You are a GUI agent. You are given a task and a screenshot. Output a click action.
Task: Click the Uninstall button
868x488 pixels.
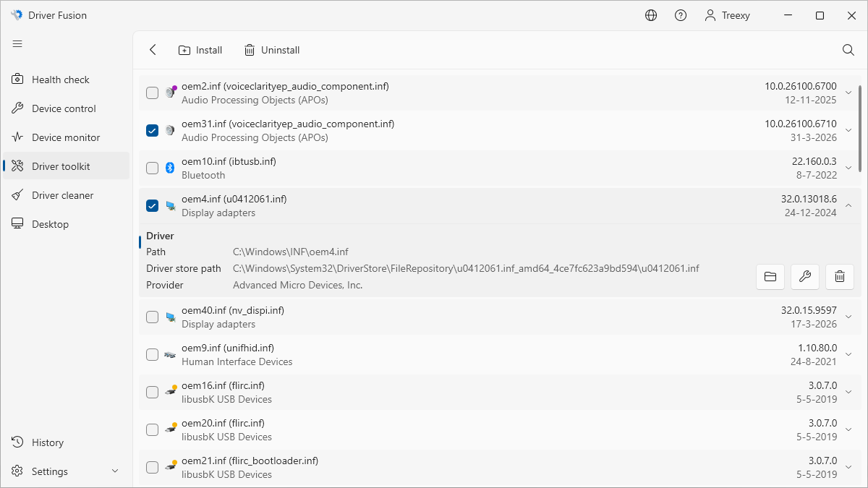(271, 50)
